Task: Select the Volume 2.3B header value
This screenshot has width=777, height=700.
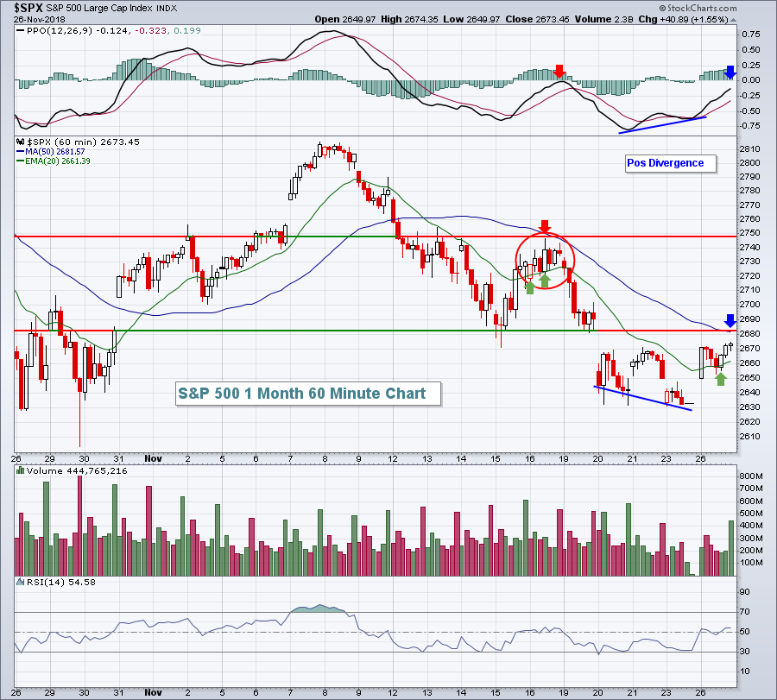Action: (x=603, y=19)
